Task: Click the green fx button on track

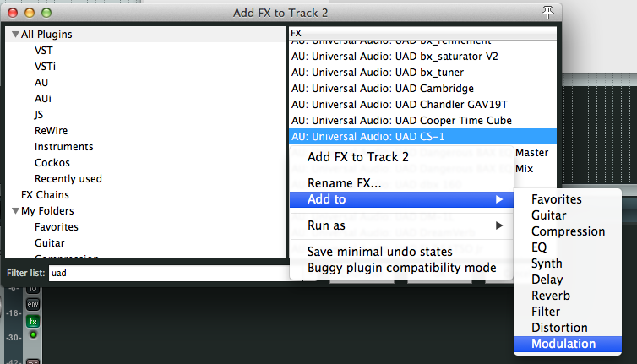Action: (33, 321)
